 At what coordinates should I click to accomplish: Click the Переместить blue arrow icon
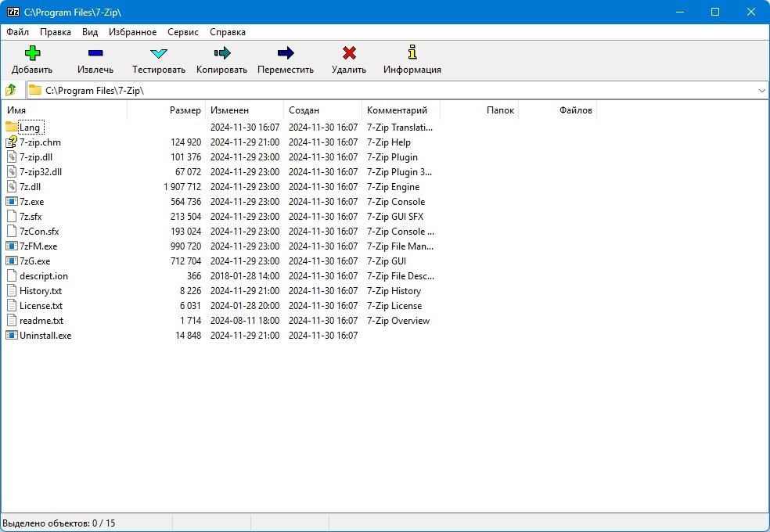click(x=286, y=52)
